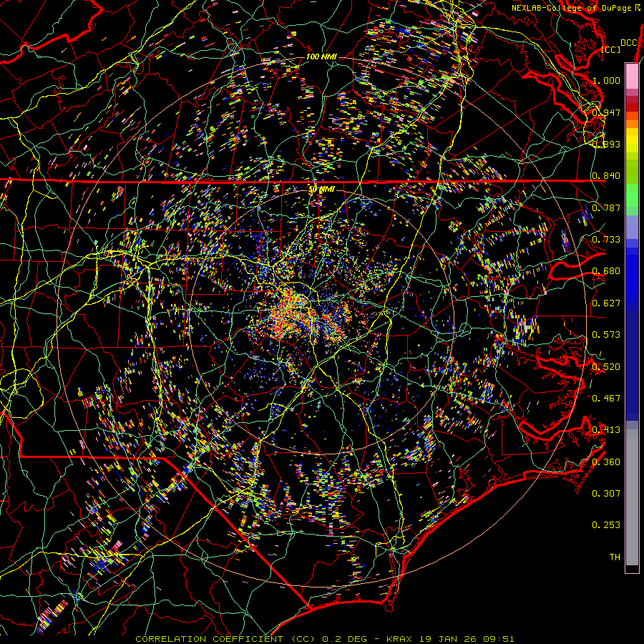644x644 pixels.
Task: Click the 100 NMI range ring label
Action: 321,57
